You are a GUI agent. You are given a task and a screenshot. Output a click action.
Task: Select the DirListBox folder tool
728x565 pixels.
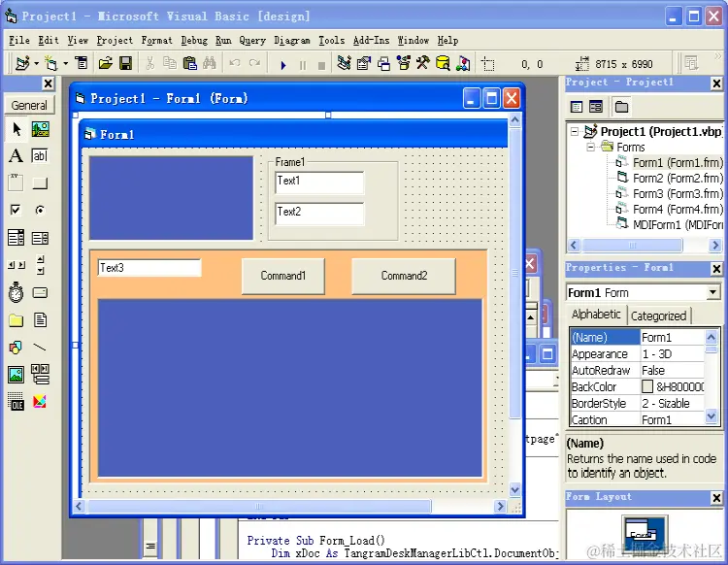(x=17, y=319)
